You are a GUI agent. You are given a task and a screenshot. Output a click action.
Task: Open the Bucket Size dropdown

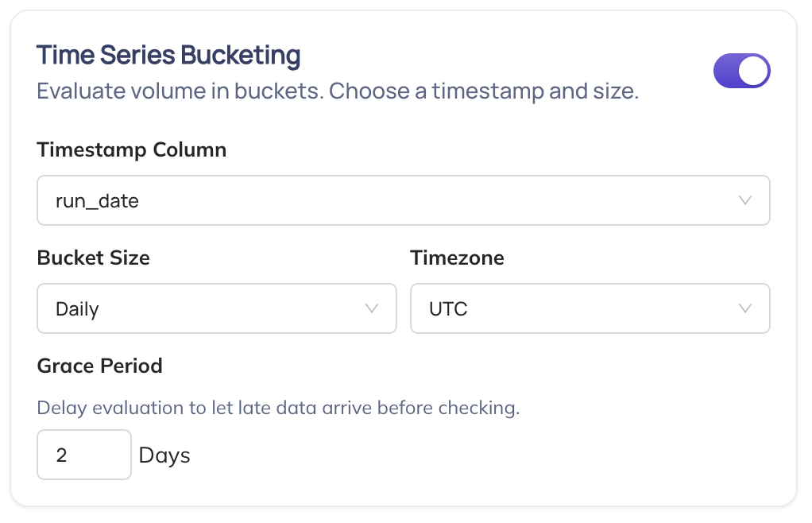click(x=216, y=308)
